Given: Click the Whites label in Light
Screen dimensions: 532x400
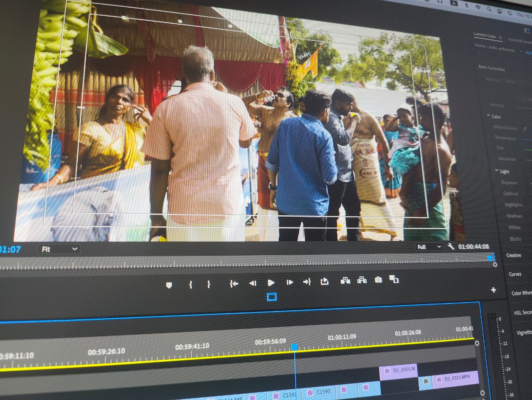Looking at the screenshot, I should (515, 227).
